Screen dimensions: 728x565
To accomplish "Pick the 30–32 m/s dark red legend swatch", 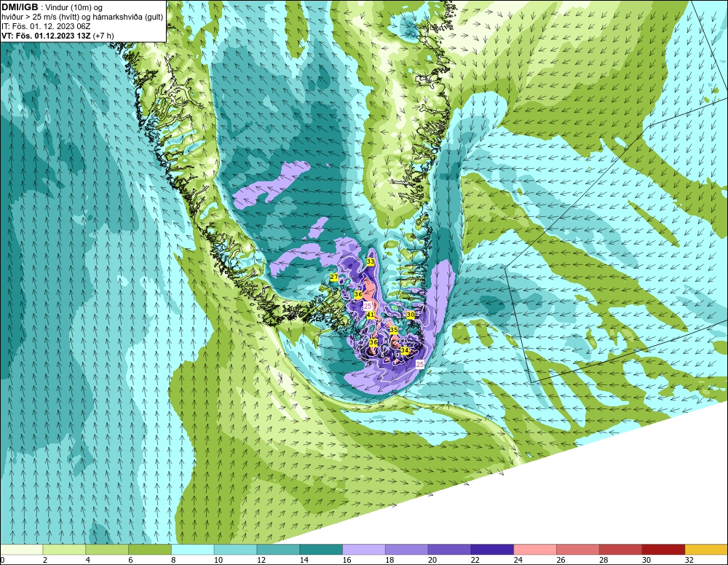I will [663, 550].
